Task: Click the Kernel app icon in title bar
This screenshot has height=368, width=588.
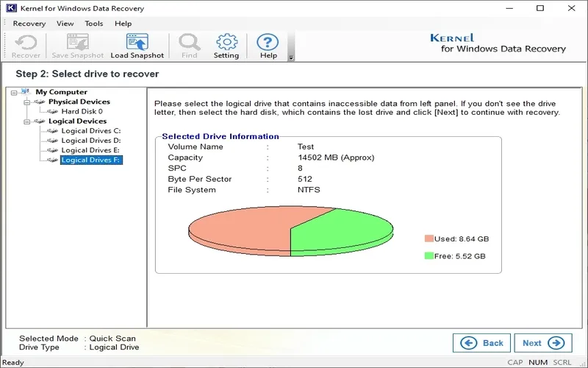Action: (11, 8)
